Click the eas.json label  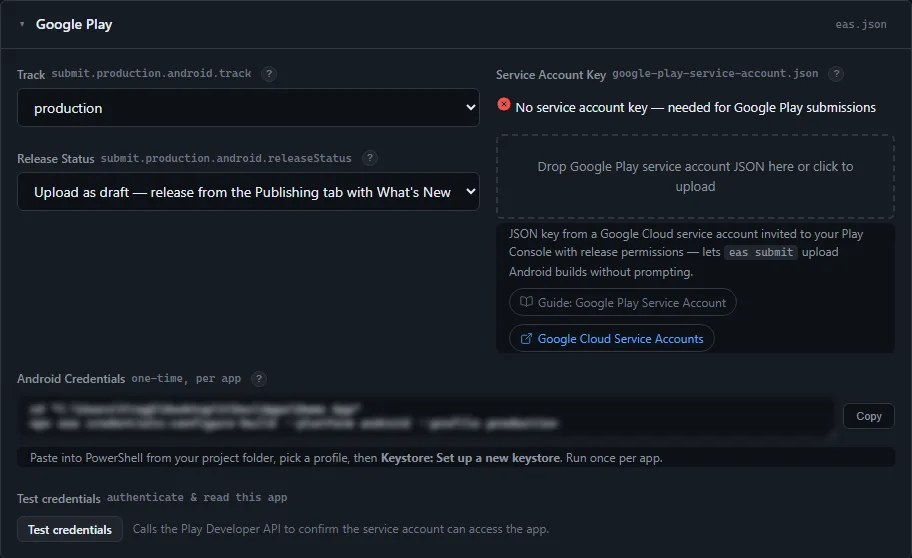(x=861, y=24)
